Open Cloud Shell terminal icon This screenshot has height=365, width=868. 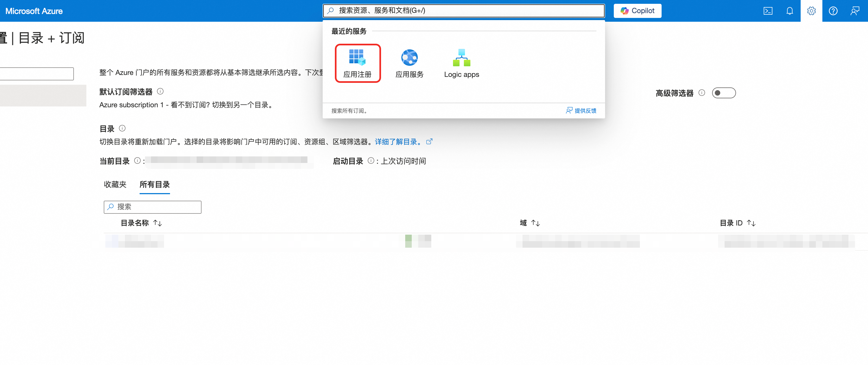(x=768, y=11)
